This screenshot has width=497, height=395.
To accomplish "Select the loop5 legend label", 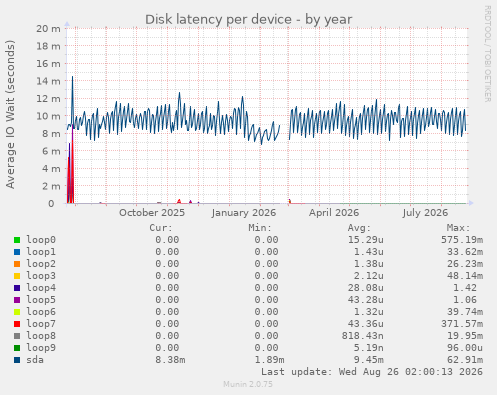I will 41,300.
